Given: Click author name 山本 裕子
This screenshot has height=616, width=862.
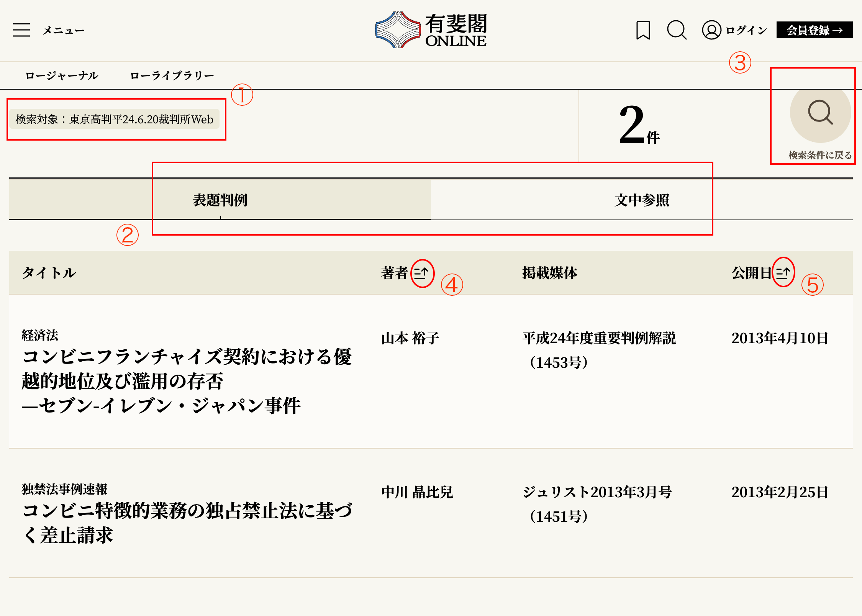Looking at the screenshot, I should pyautogui.click(x=410, y=338).
